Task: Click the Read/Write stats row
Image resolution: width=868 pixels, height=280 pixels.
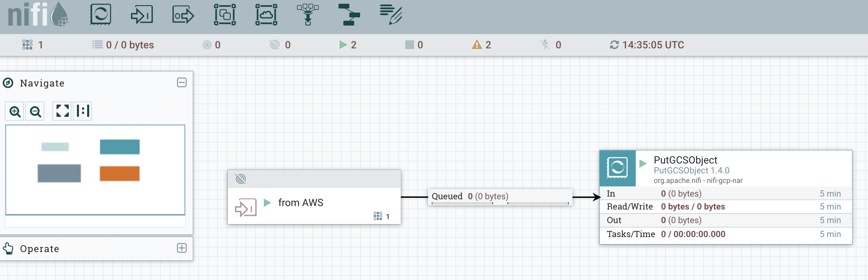Action: tap(726, 207)
